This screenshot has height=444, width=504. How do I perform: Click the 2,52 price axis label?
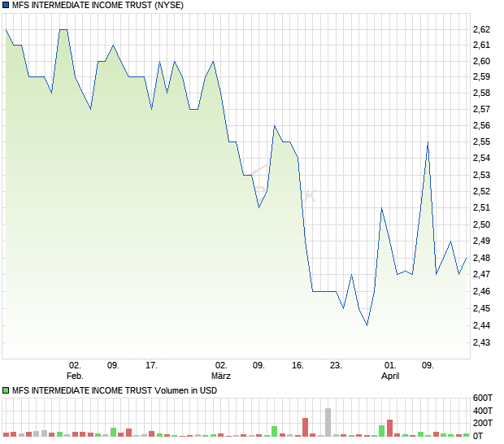pyautogui.click(x=481, y=191)
